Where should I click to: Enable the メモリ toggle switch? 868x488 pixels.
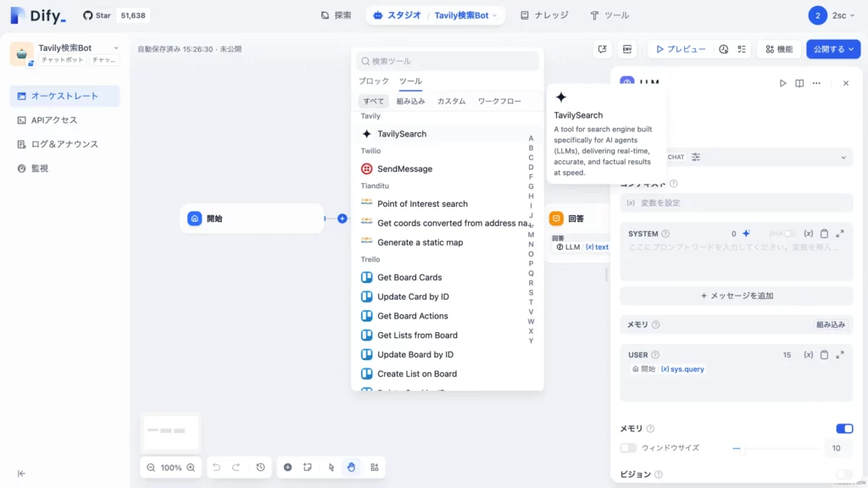(846, 429)
